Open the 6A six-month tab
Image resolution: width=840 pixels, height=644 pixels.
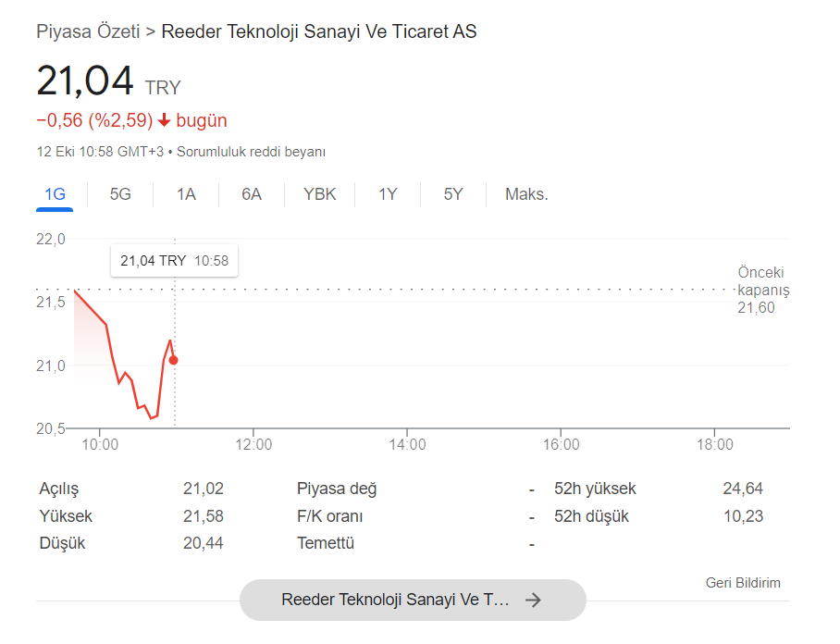coord(252,194)
